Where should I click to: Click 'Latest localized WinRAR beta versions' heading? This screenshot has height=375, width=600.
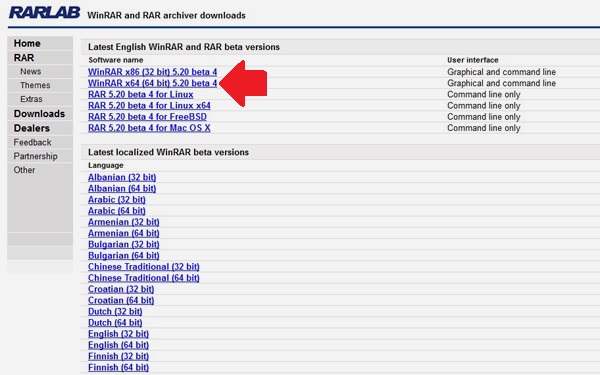(168, 152)
